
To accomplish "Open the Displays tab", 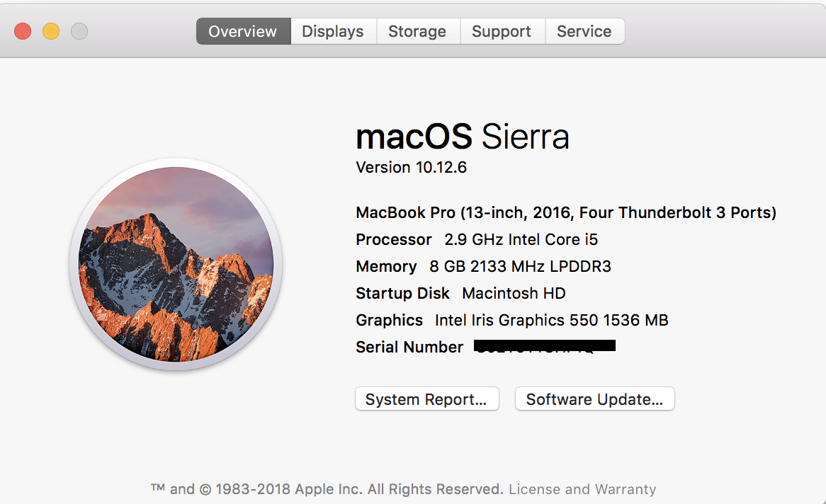I will click(332, 32).
